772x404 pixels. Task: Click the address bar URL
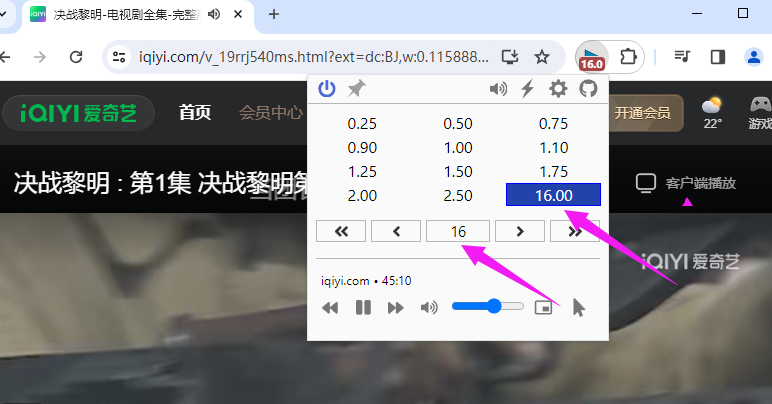tap(314, 57)
